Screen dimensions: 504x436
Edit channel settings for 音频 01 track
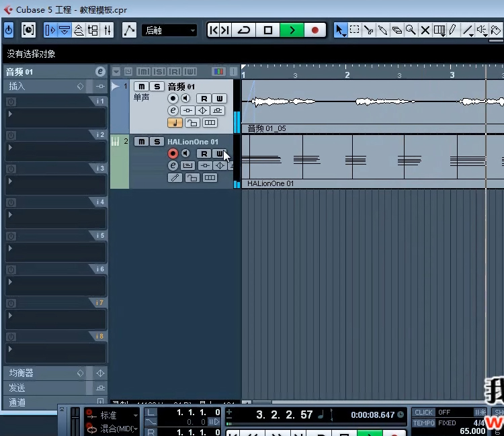[173, 111]
